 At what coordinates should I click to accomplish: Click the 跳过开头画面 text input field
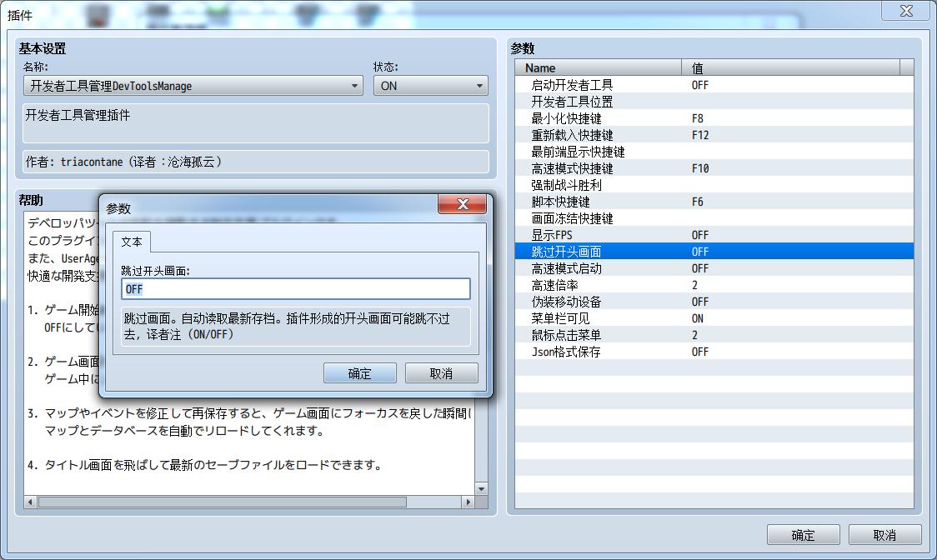(295, 289)
